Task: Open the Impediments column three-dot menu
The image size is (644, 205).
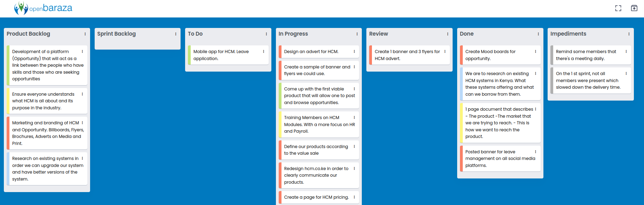Action: (629, 34)
